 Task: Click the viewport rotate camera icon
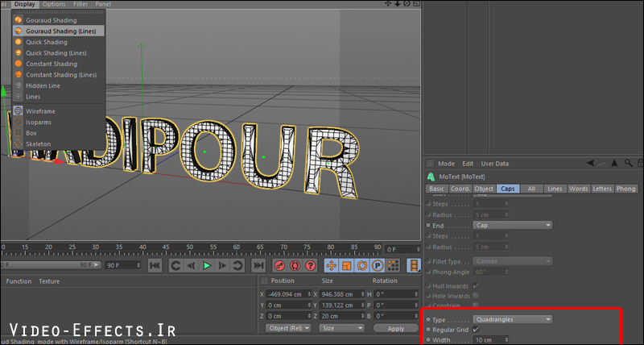point(407,3)
